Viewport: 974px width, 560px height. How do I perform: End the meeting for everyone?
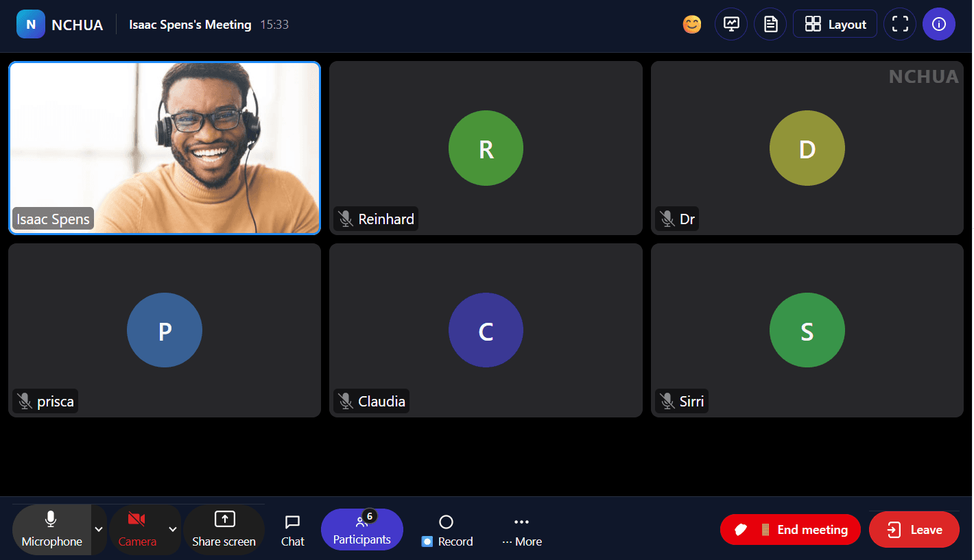pos(790,530)
